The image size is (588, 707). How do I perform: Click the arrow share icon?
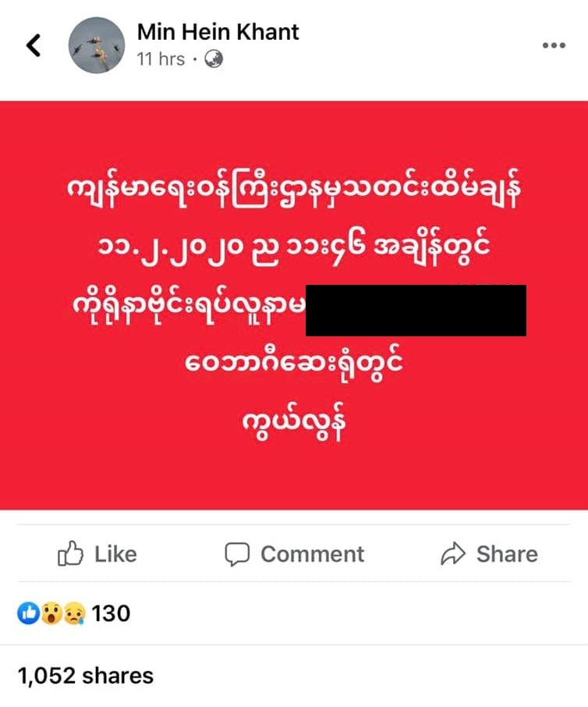coord(453,553)
